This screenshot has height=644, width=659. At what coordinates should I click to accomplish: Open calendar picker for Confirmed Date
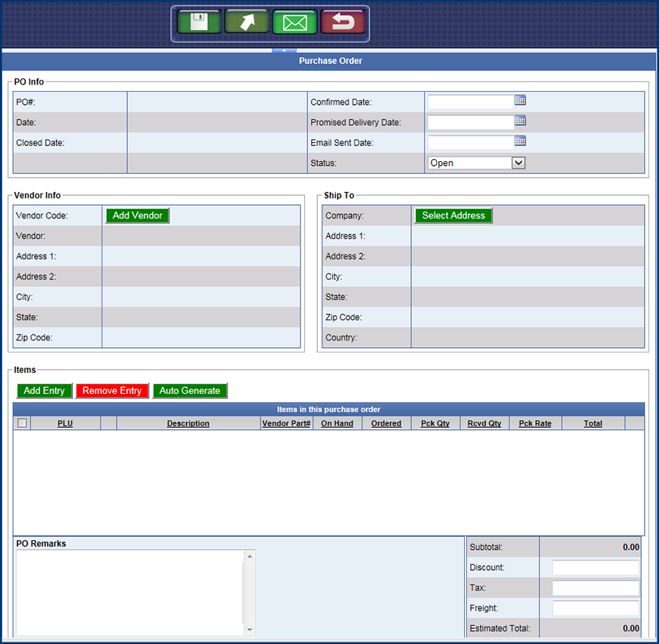click(x=520, y=100)
